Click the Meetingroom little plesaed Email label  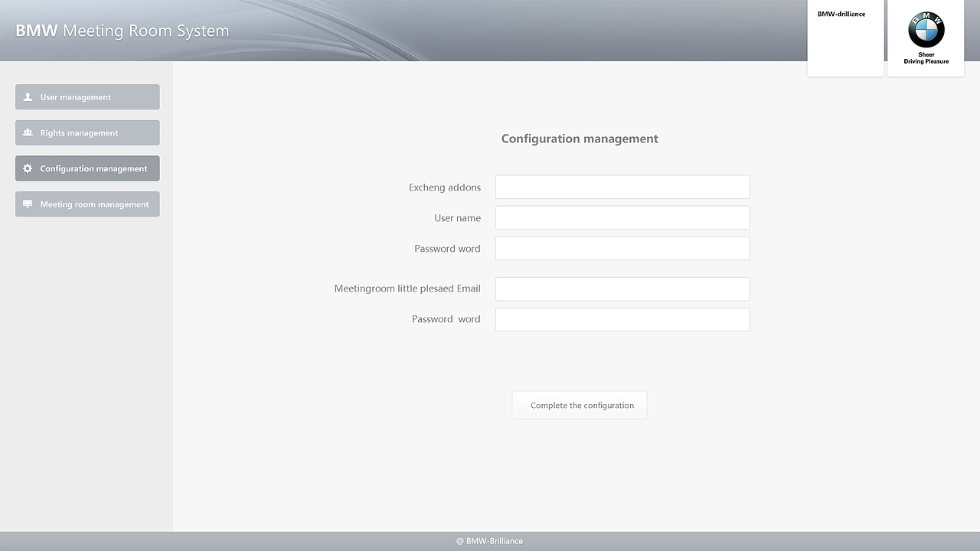(407, 289)
